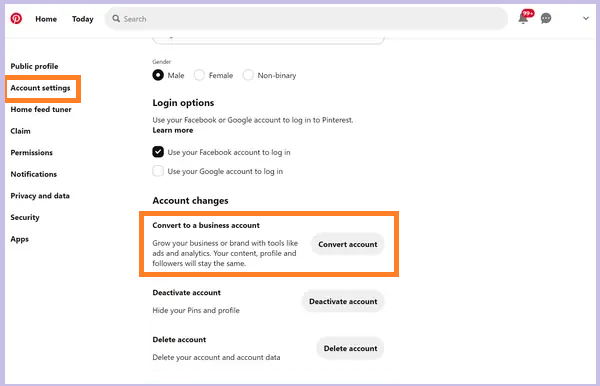Viewport: 600px width, 386px height.
Task: Open Home feed tuner section
Action: [41, 109]
